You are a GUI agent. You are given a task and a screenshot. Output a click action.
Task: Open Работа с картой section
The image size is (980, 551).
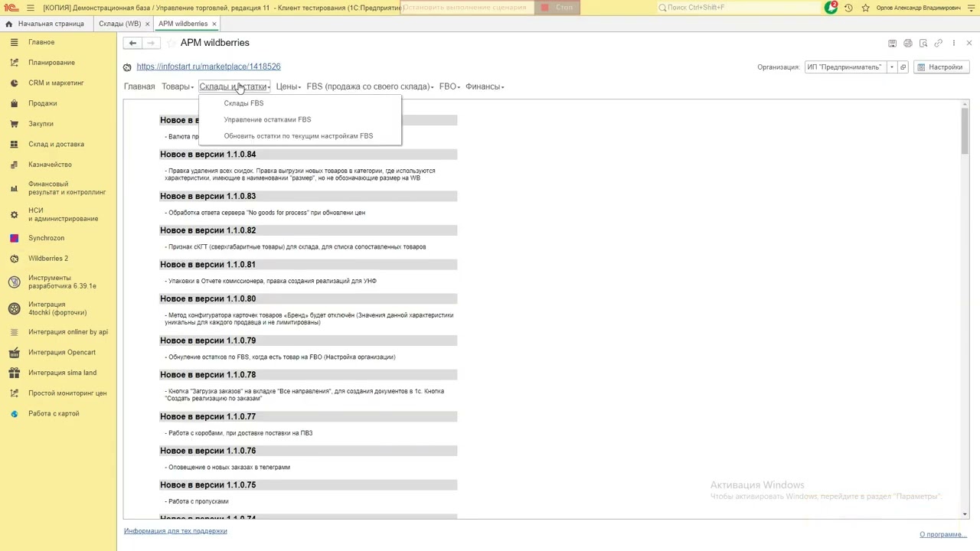click(54, 414)
